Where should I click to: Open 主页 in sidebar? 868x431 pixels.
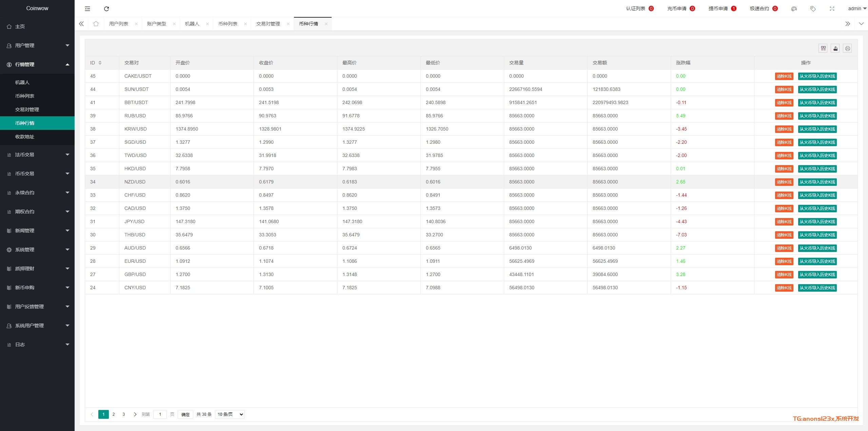tap(37, 26)
